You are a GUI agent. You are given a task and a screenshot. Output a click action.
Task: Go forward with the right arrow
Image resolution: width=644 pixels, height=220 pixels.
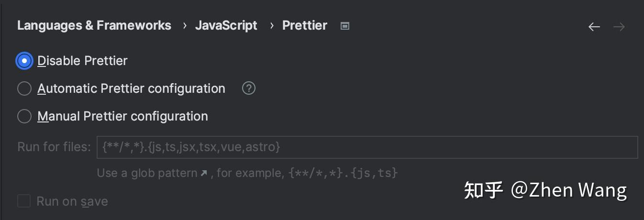619,27
